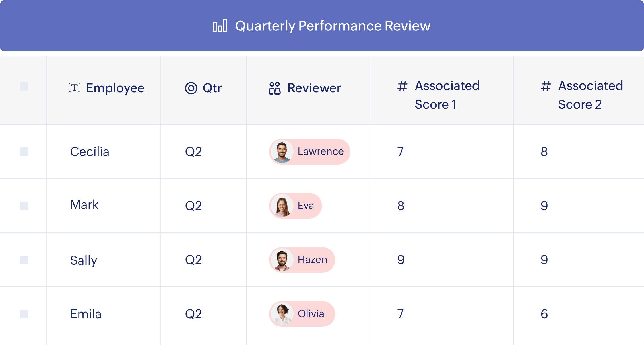Tick the checkbox for Sally's row
The width and height of the screenshot is (644, 345).
point(24,260)
